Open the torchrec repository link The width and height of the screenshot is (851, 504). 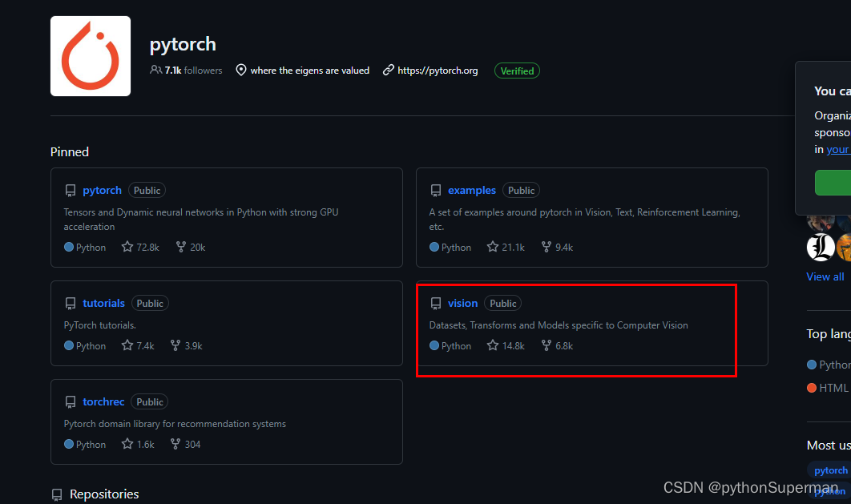click(x=103, y=402)
